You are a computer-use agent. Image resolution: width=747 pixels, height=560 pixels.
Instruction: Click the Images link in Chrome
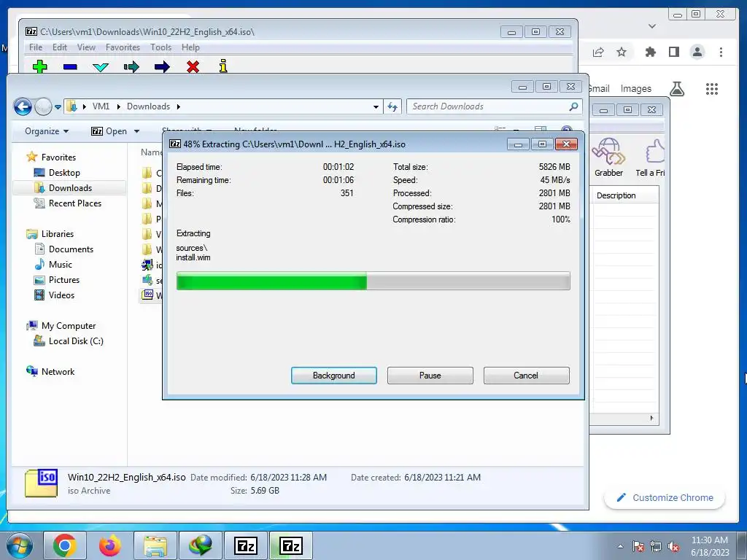635,88
